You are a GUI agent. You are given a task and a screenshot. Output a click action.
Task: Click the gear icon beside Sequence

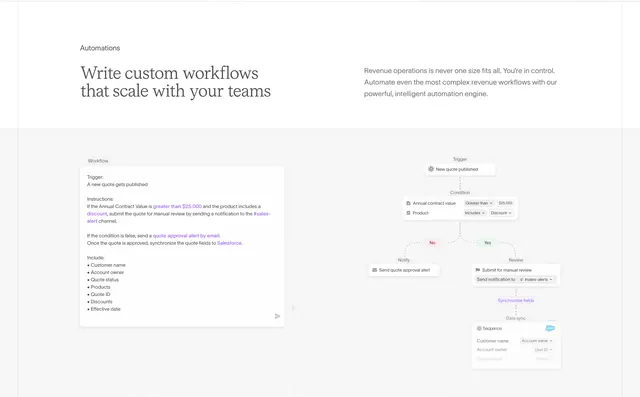[x=479, y=328]
